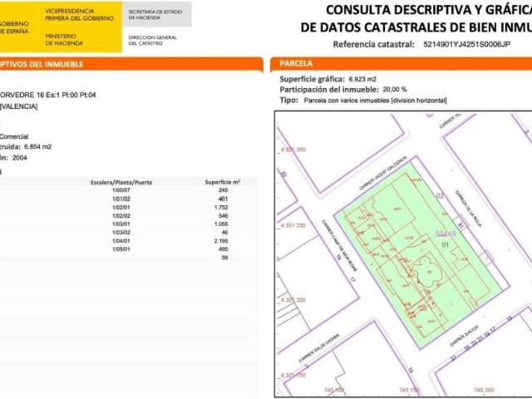
Task: Select the orange PARCELA section header
Action: pyautogui.click(x=401, y=63)
